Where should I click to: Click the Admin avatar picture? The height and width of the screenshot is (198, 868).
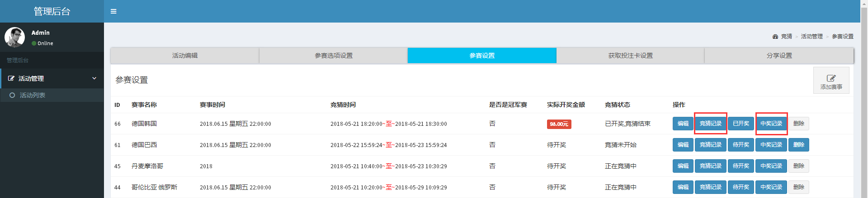coord(15,37)
